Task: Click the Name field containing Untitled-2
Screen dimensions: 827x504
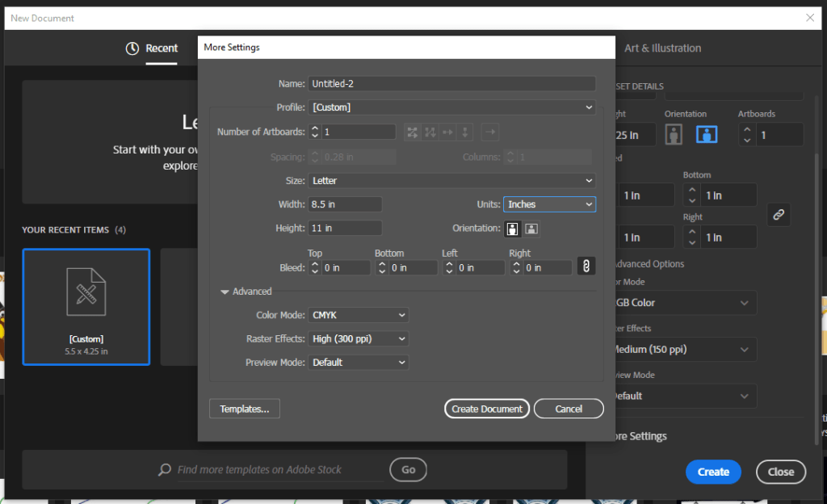Action: click(451, 84)
